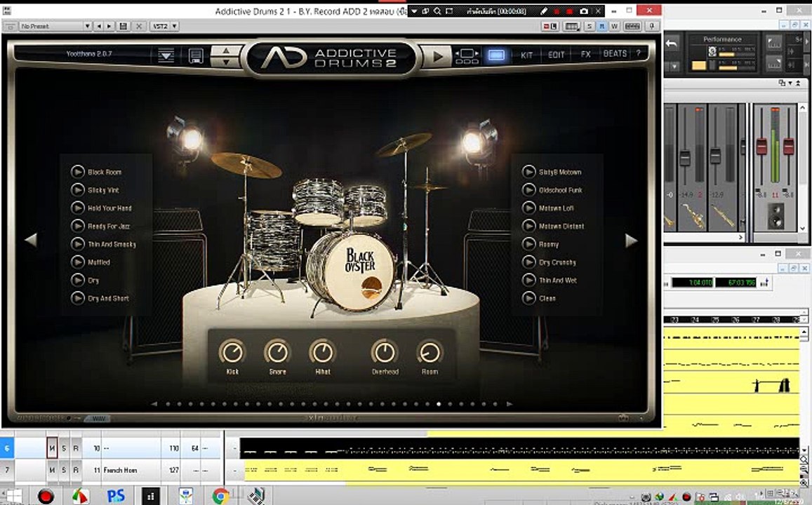The width and height of the screenshot is (812, 505).
Task: Toggle the W automation write button
Action: [614, 26]
